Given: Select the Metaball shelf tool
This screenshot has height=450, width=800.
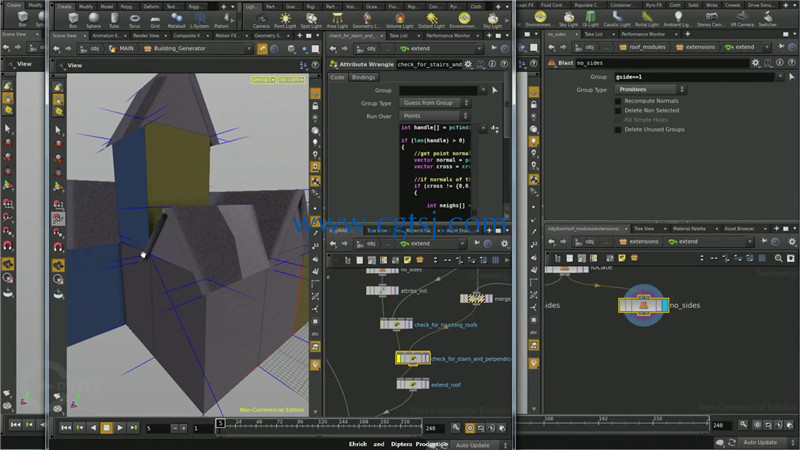Looking at the screenshot, I should tap(177, 20).
